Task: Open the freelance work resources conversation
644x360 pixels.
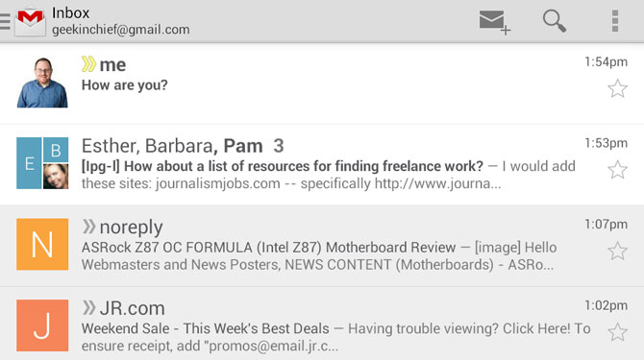Action: tap(322, 164)
